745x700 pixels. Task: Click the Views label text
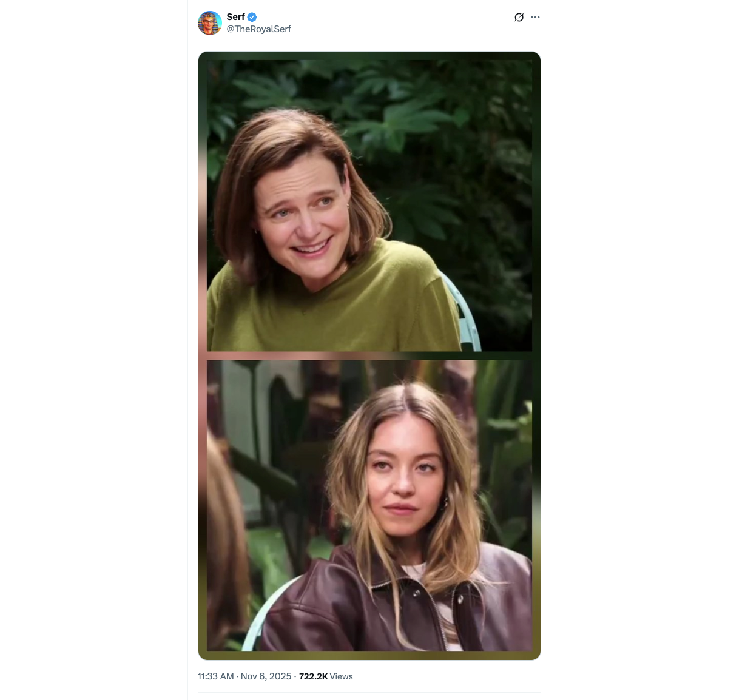341,676
